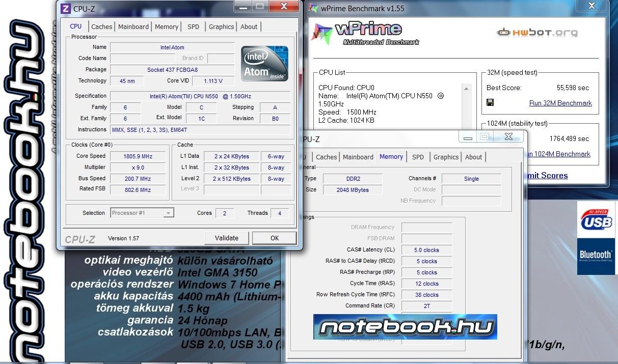Click the 1764,489 sec stability score
The width and height of the screenshot is (618, 364).
569,138
